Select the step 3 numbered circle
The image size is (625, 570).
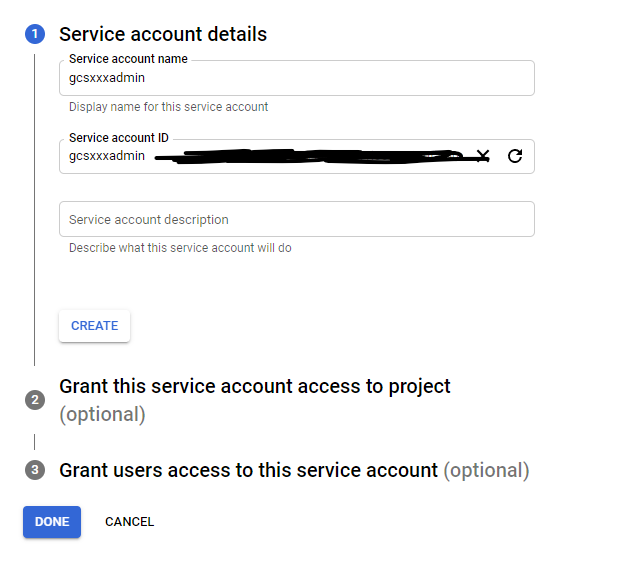click(35, 470)
